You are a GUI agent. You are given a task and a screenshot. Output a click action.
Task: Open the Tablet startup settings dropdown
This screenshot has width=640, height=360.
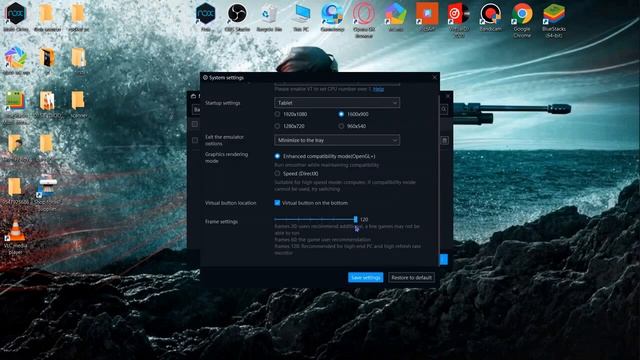pyautogui.click(x=337, y=103)
